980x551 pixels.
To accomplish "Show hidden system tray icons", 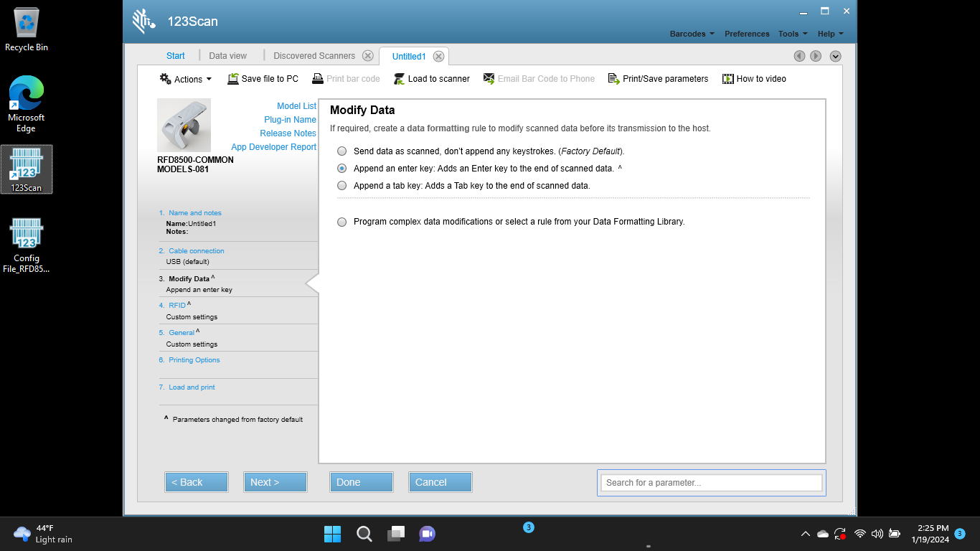I will pos(805,534).
